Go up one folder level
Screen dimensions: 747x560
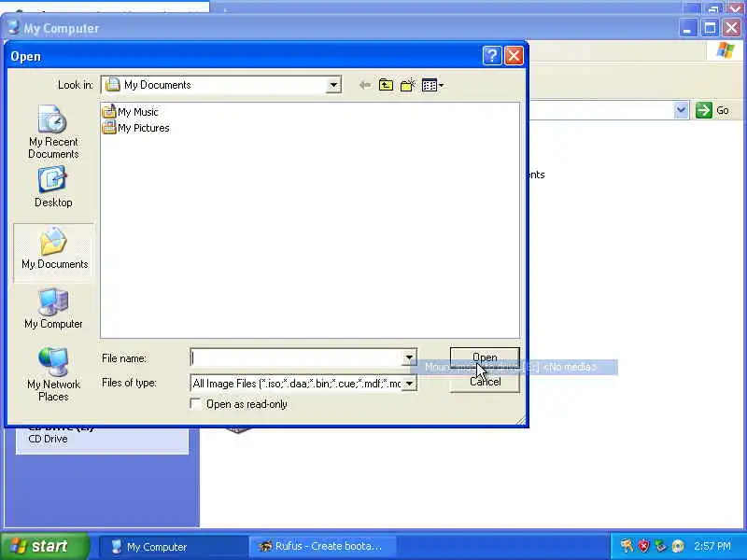(x=386, y=85)
